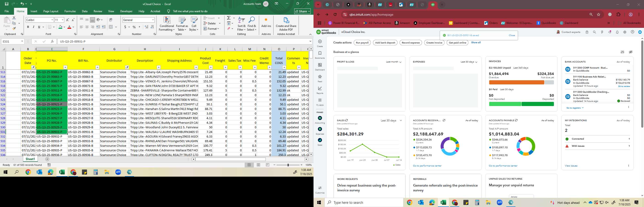Open the Page Layout ribbon tab

[51, 11]
